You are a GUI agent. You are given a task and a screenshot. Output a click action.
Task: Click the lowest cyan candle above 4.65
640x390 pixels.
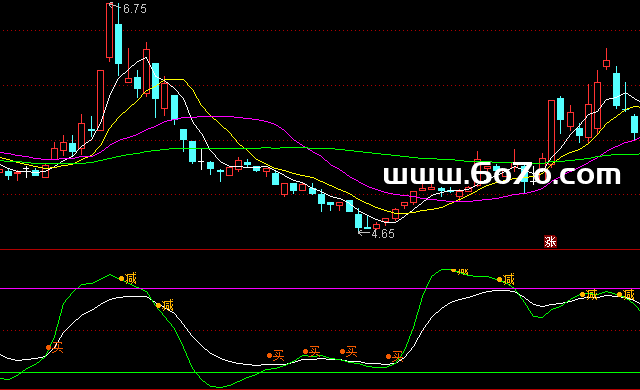click(x=358, y=221)
